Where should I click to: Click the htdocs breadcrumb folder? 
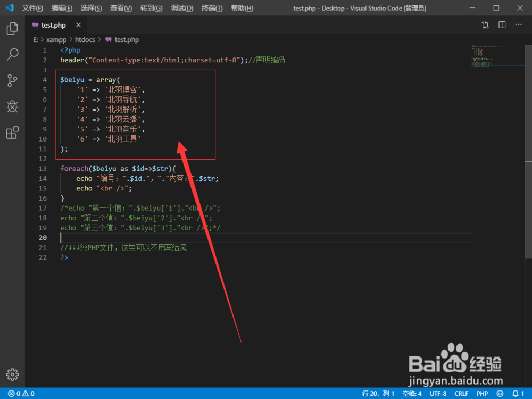pos(85,40)
